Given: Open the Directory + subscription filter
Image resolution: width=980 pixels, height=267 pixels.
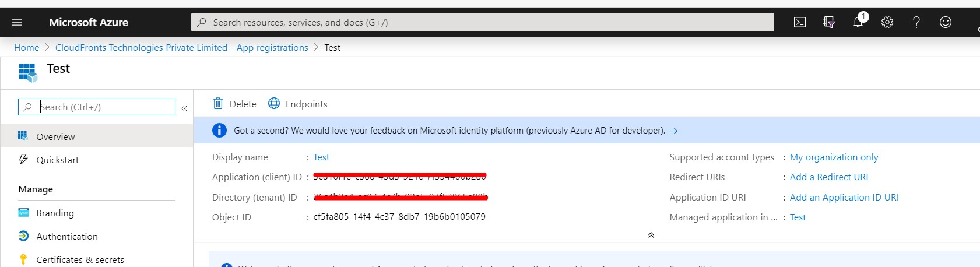Looking at the screenshot, I should [x=829, y=22].
